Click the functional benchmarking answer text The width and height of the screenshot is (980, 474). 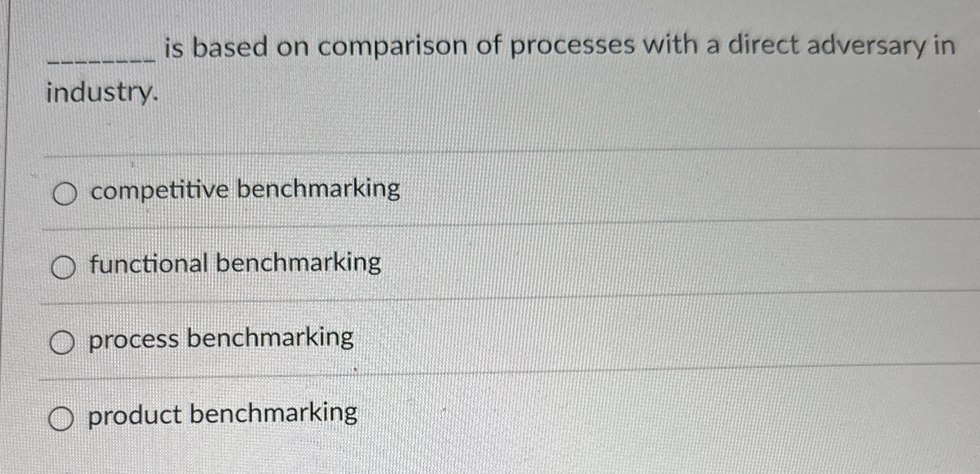click(x=235, y=264)
